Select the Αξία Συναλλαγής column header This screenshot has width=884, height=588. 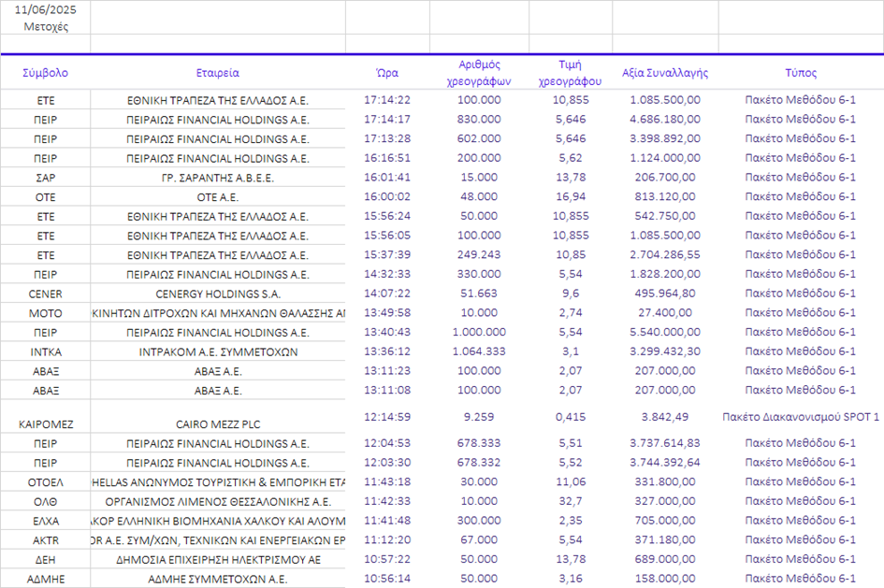click(665, 73)
